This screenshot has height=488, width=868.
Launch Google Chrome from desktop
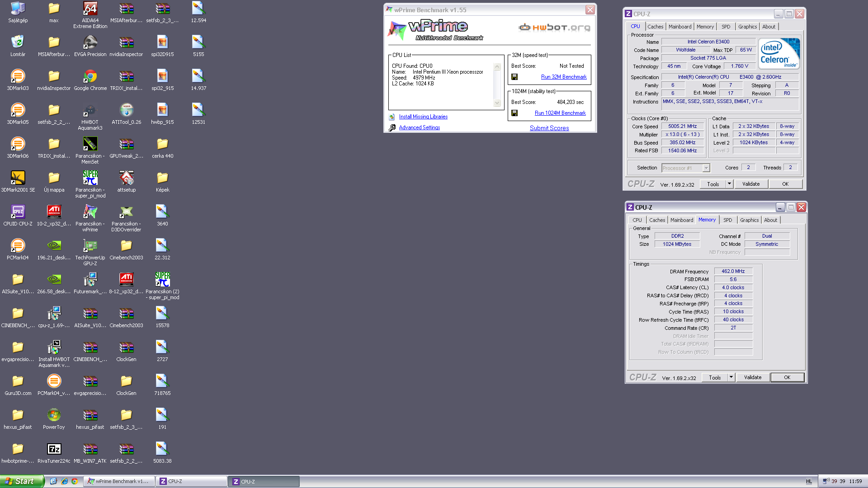coord(90,76)
